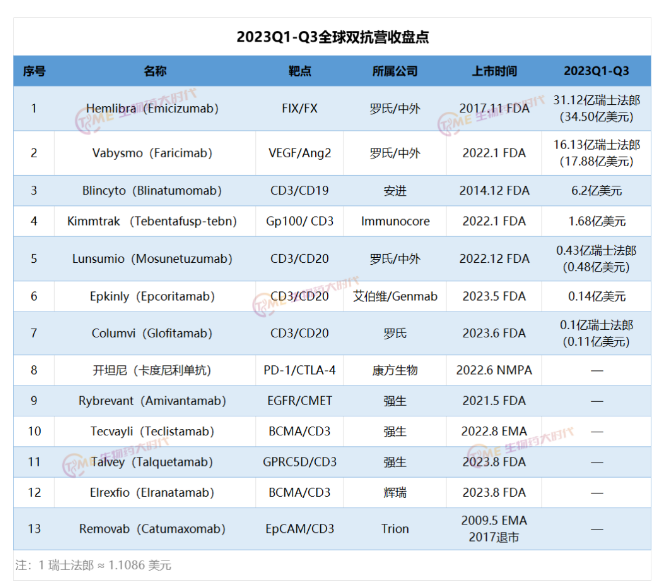Select the 靶点 column header
This screenshot has height=588, width=661.
(x=300, y=71)
